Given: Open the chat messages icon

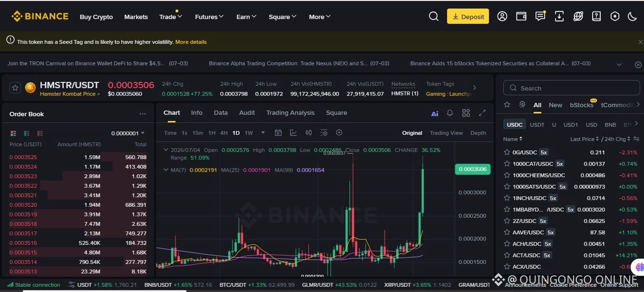Looking at the screenshot, I should (x=540, y=16).
